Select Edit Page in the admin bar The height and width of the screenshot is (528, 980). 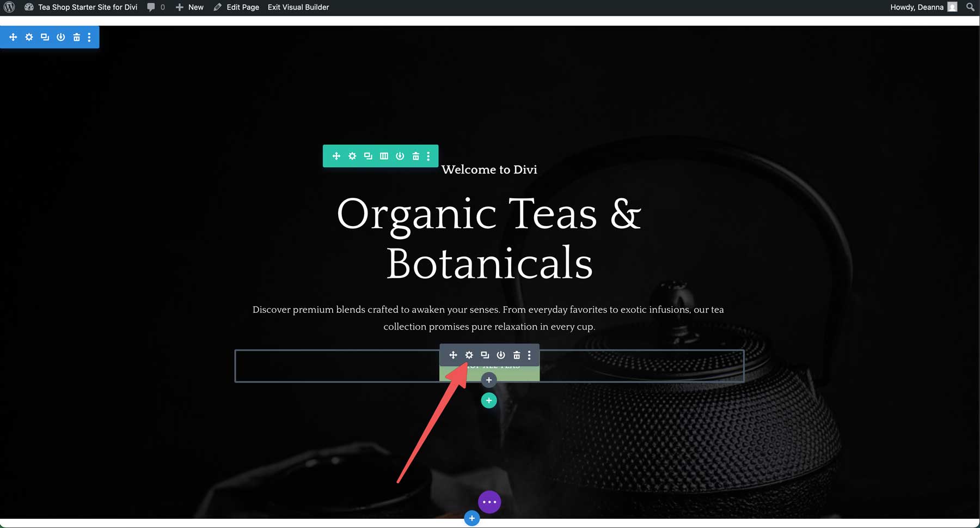click(x=242, y=7)
